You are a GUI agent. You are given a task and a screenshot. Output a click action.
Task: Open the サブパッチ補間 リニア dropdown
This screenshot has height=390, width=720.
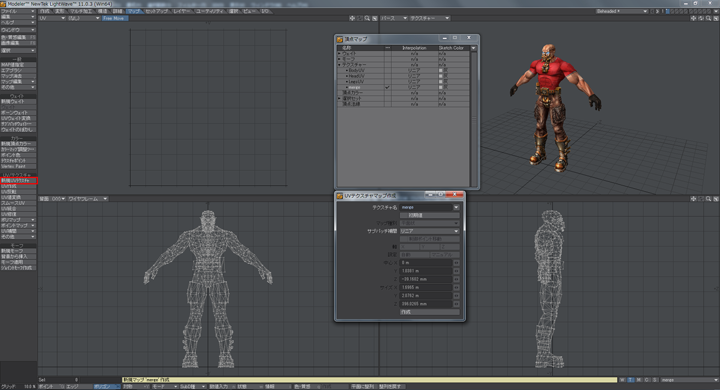430,231
